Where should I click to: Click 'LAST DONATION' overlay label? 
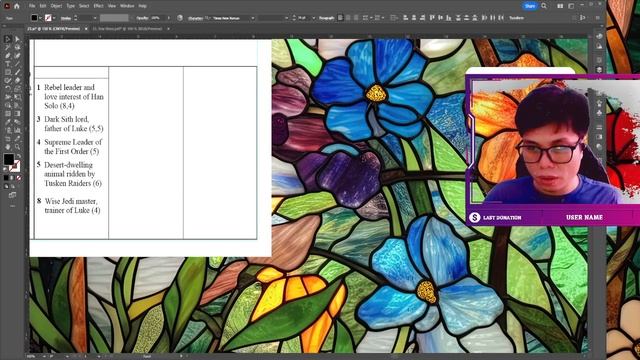(502, 218)
